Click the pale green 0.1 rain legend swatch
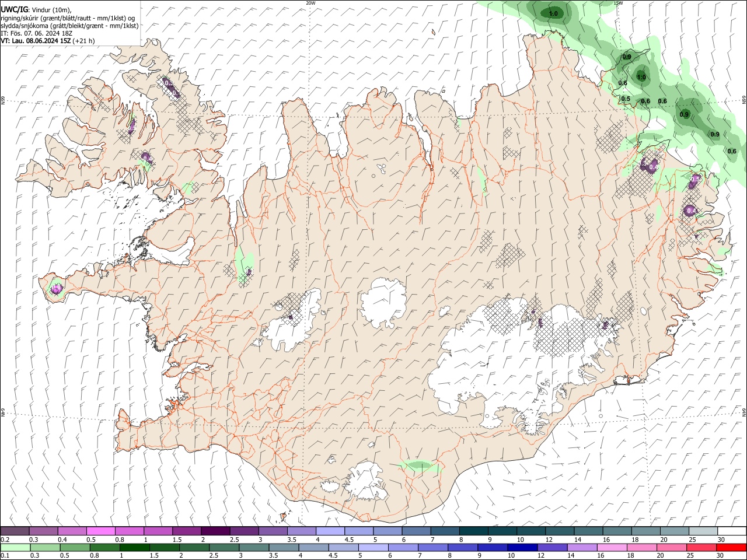This screenshot has height=560, width=747. (x=15, y=548)
